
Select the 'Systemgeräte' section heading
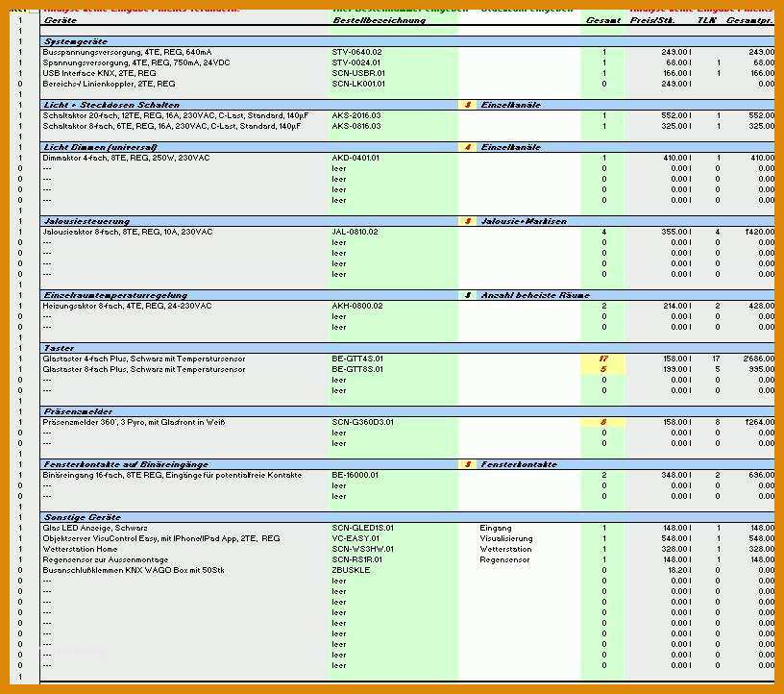tap(75, 41)
